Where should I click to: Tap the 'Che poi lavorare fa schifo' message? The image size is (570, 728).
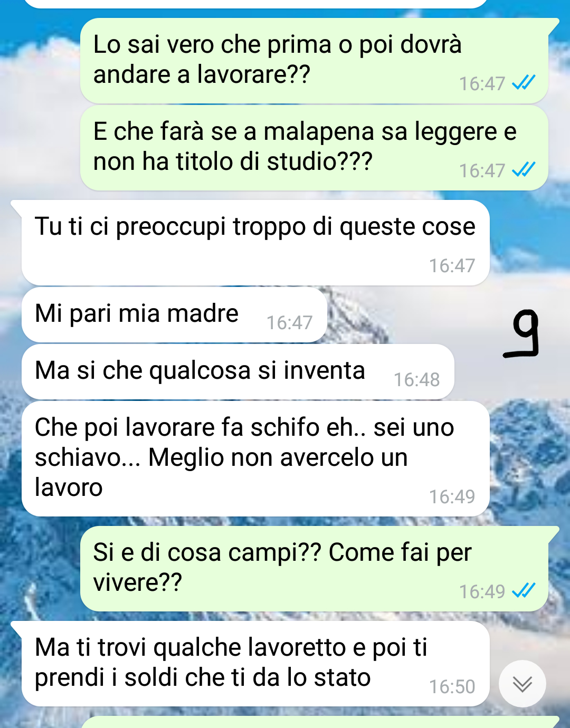[255, 458]
